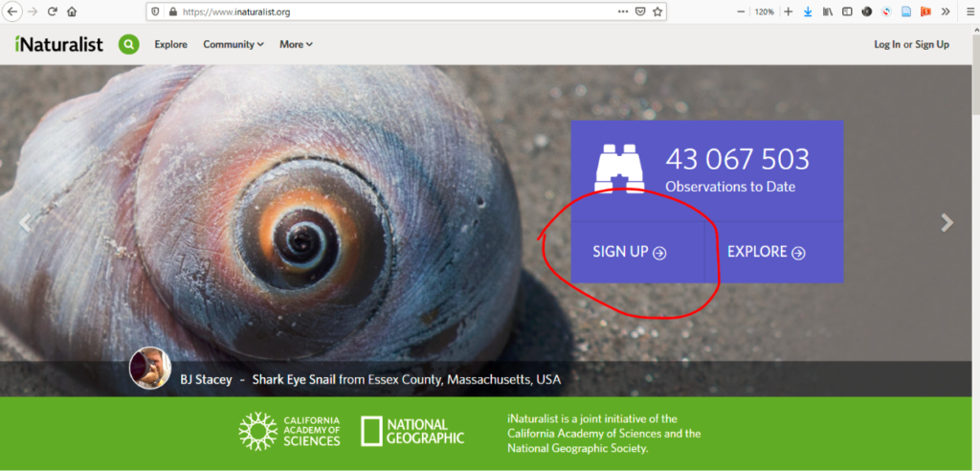
Task: Open the Firefox downloads arrow icon
Action: 808,11
